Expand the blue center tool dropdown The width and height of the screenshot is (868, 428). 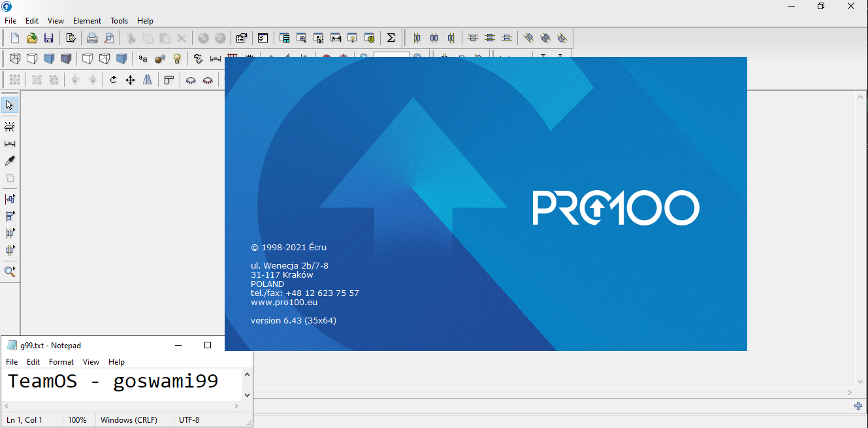[10, 250]
